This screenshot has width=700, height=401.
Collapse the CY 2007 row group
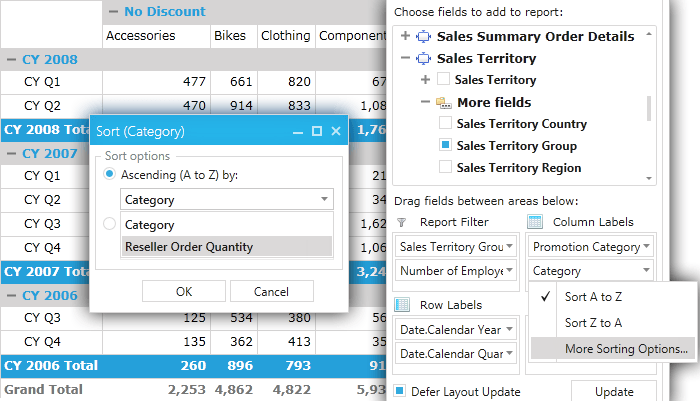click(10, 154)
